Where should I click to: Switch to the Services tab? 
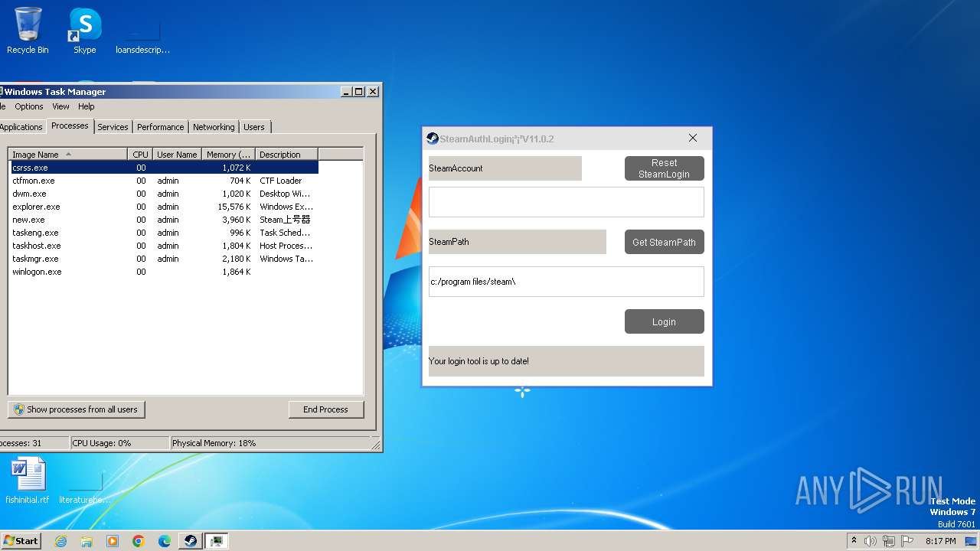113,127
